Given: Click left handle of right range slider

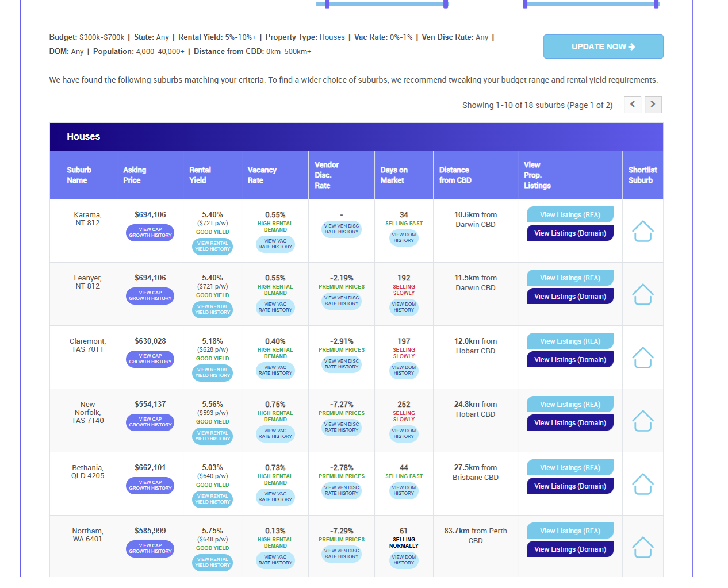Looking at the screenshot, I should coord(525,4).
